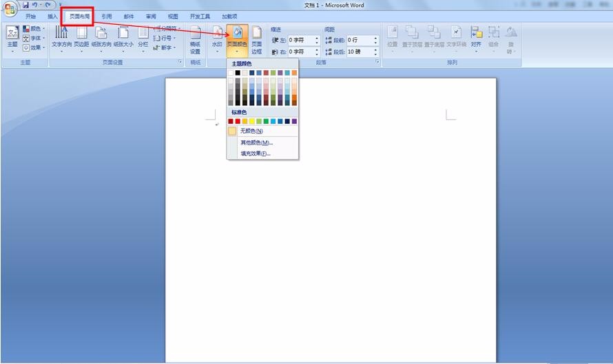Open the 段落 paragraph dialog launcher
The image size is (613, 364).
pyautogui.click(x=377, y=62)
